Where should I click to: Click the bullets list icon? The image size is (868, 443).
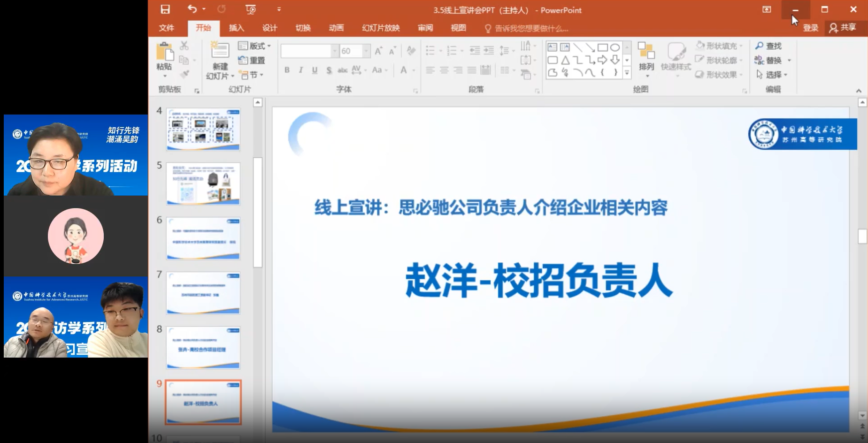[x=430, y=51]
